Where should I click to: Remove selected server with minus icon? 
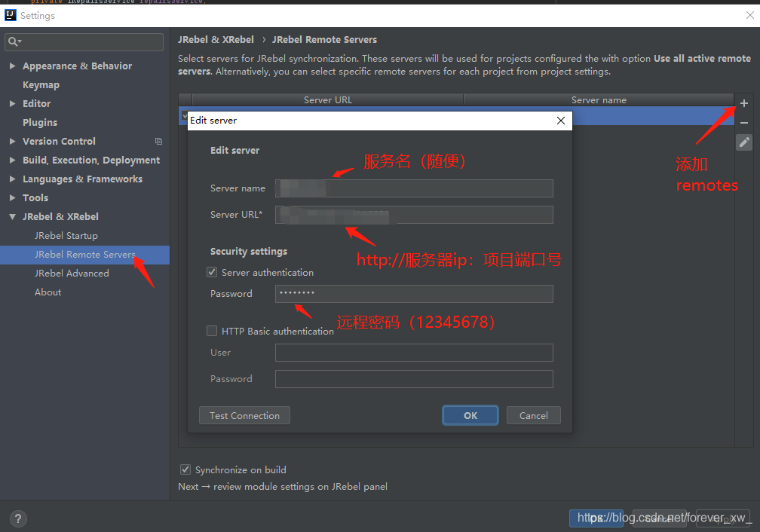744,123
